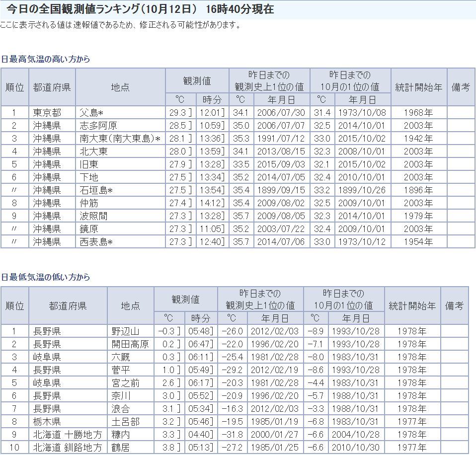Select the 波照間 station entry
The image size is (476, 455).
coord(93,216)
